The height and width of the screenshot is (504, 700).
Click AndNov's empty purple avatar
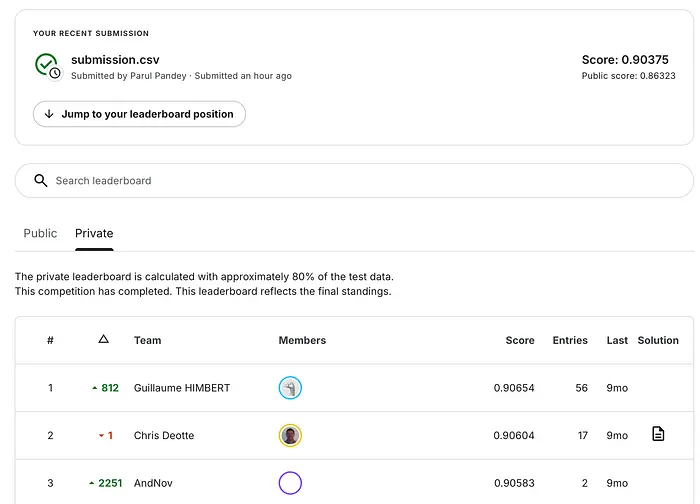290,483
